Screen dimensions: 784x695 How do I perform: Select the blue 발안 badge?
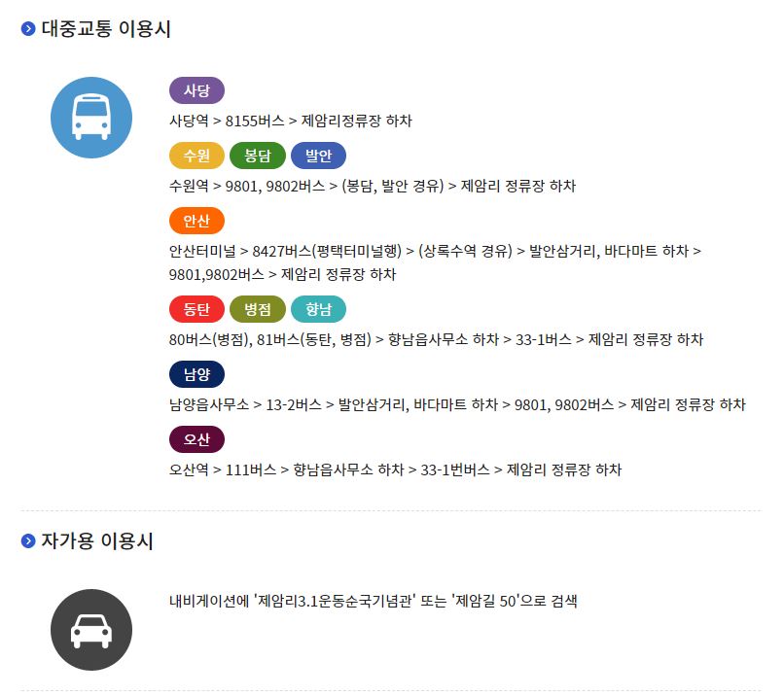click(318, 156)
